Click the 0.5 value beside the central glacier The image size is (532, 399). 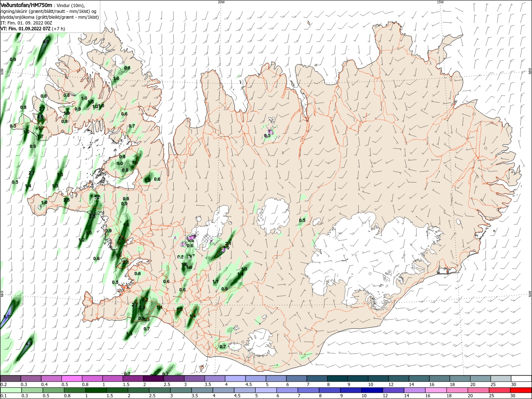coord(302,220)
